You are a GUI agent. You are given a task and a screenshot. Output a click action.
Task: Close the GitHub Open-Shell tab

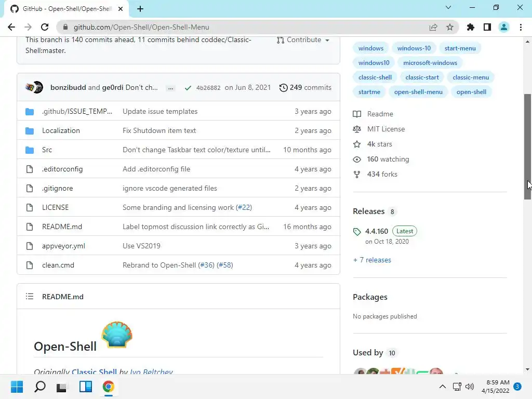121,9
